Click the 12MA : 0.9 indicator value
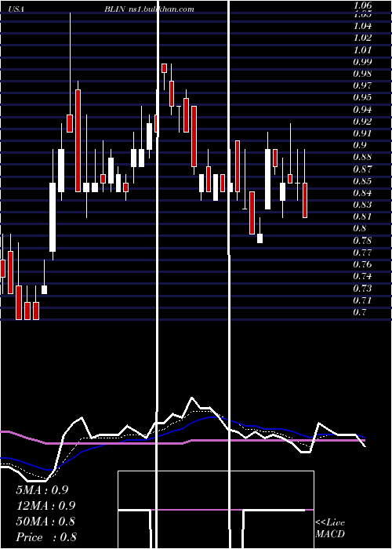 click(x=45, y=506)
